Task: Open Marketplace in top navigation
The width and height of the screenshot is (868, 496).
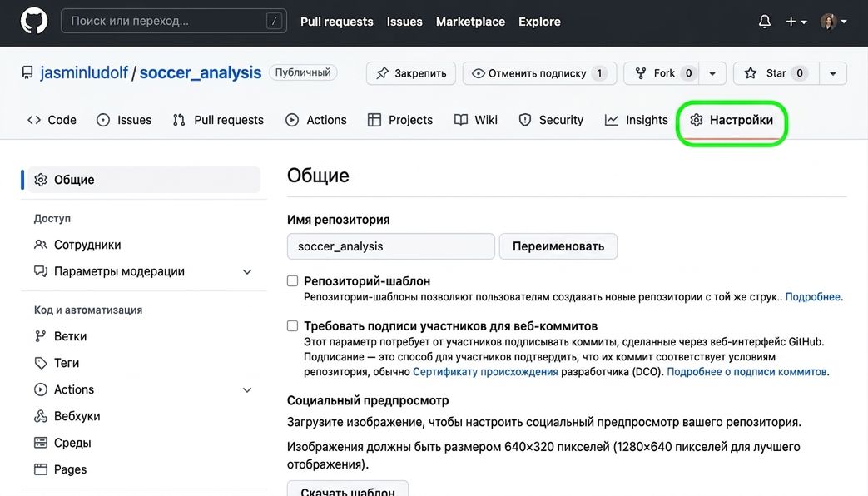Action: [470, 22]
